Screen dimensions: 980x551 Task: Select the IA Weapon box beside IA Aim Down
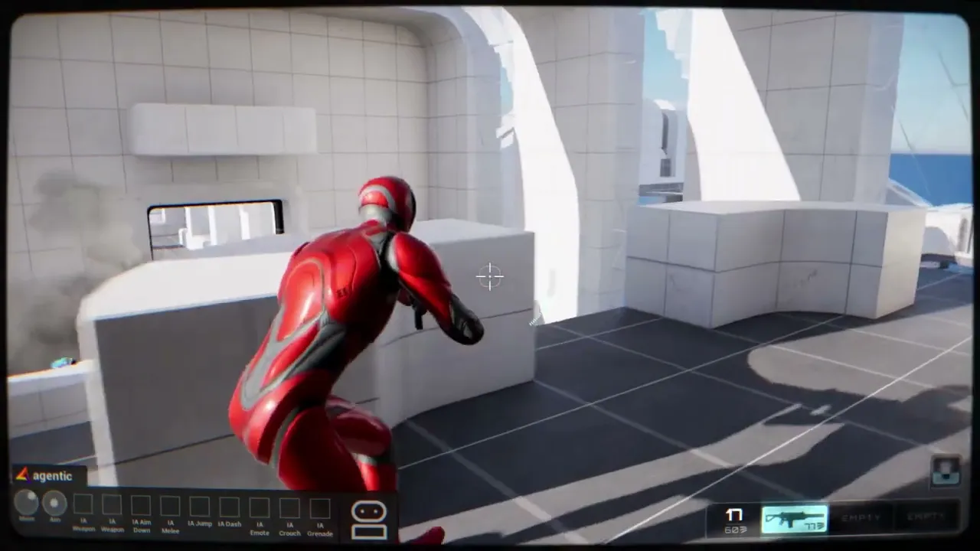click(x=112, y=505)
